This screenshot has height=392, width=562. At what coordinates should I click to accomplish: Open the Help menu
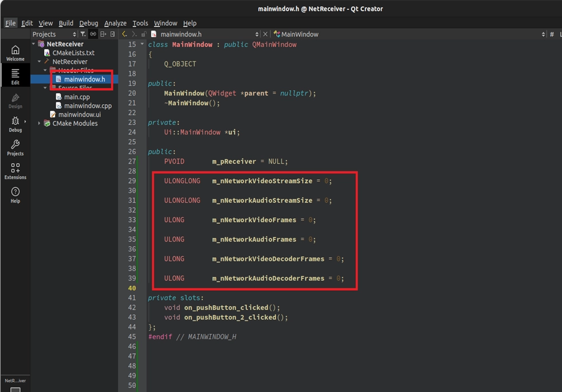[190, 23]
